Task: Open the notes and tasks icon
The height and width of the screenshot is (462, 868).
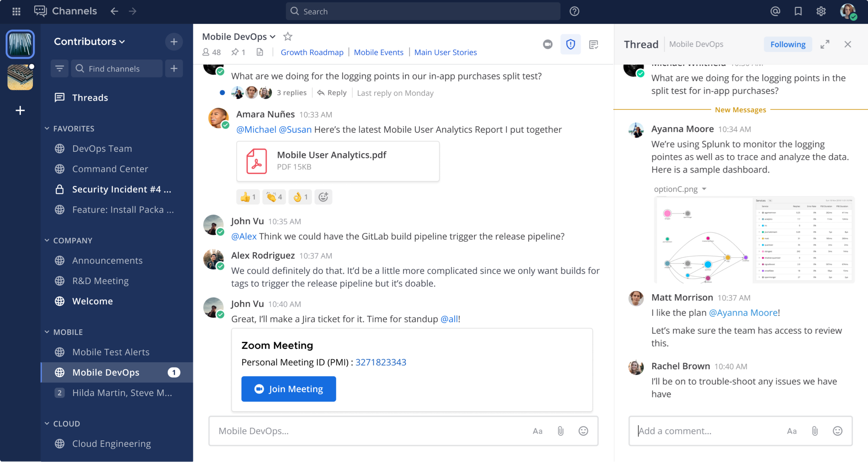Action: 593,44
